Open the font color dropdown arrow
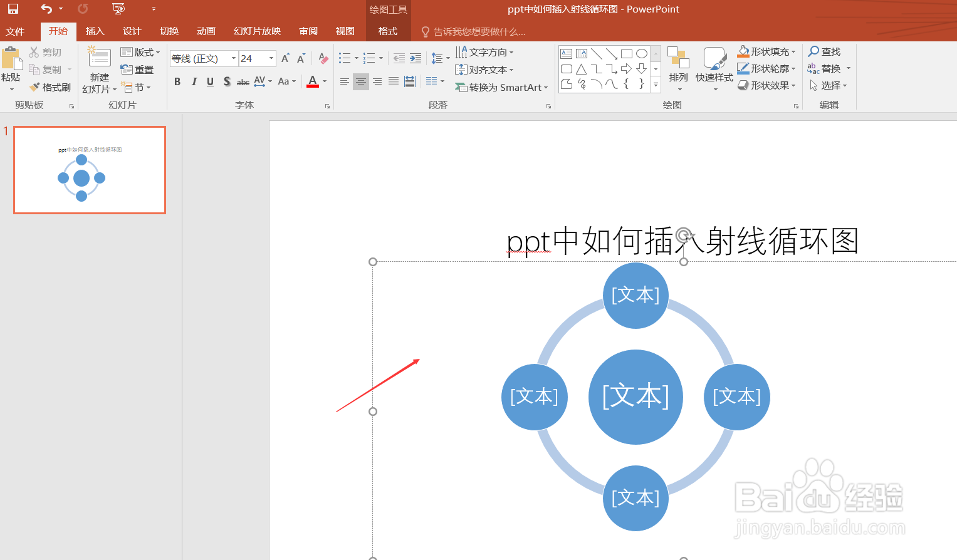The image size is (957, 560). pos(325,81)
